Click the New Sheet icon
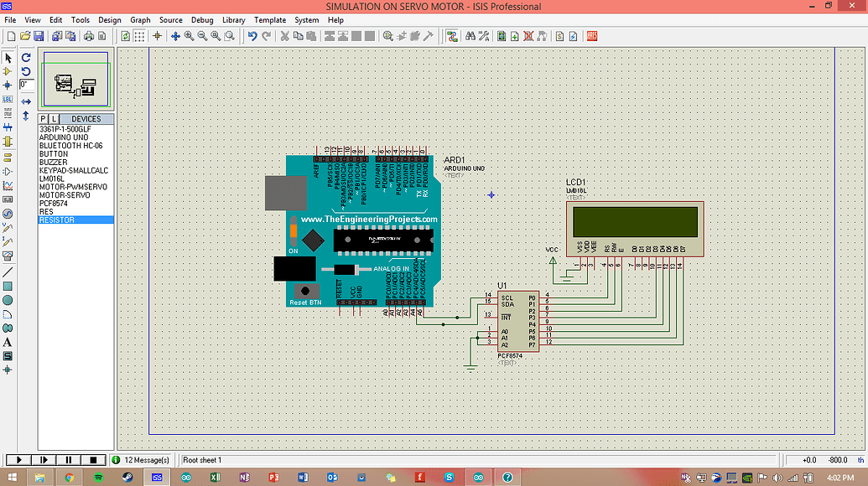 click(x=514, y=36)
